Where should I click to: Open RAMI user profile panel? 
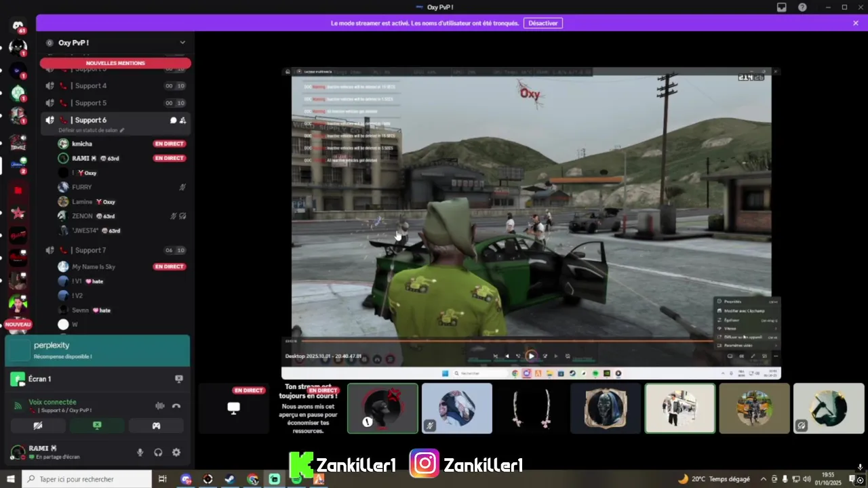pyautogui.click(x=54, y=453)
